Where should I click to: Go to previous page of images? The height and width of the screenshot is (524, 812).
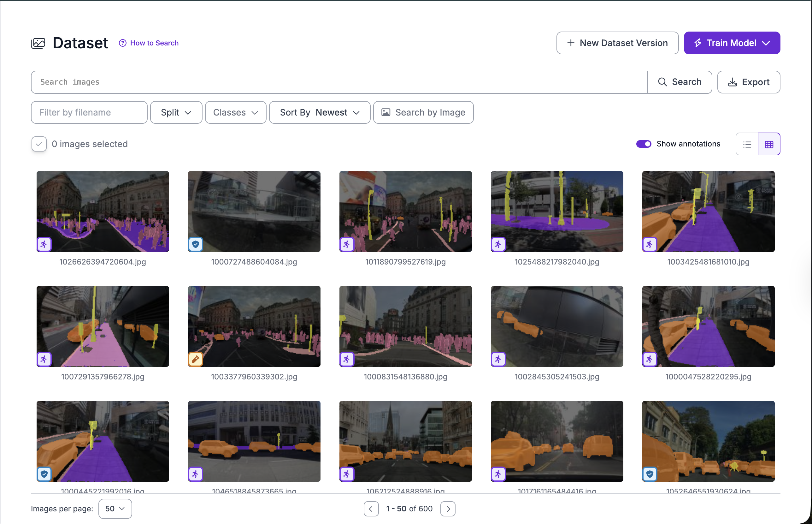[x=371, y=509]
